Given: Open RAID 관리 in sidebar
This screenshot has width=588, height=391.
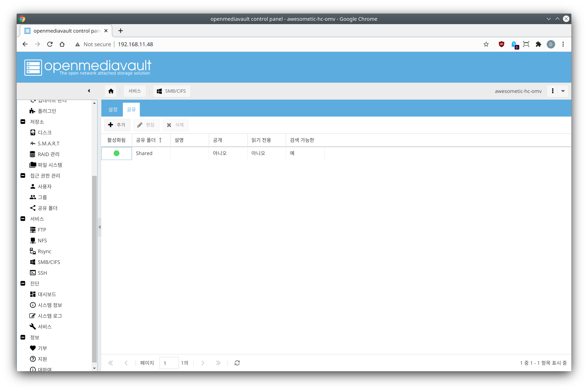Looking at the screenshot, I should [45, 154].
